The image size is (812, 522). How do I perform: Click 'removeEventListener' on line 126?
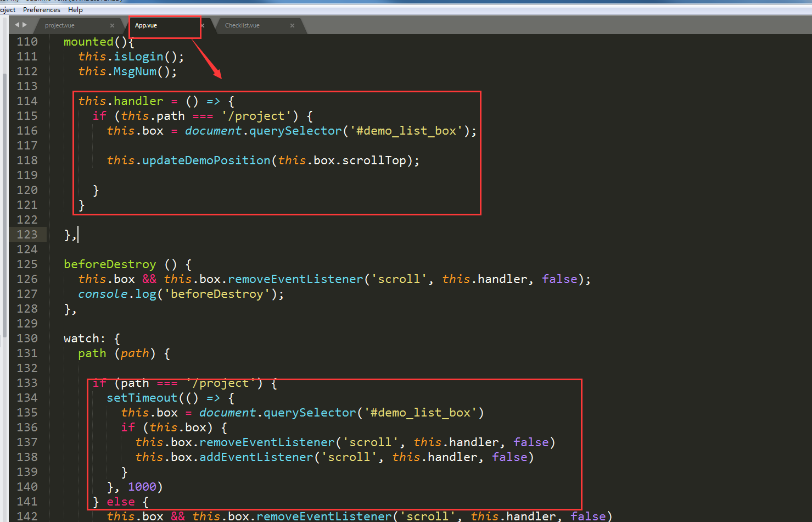[295, 279]
